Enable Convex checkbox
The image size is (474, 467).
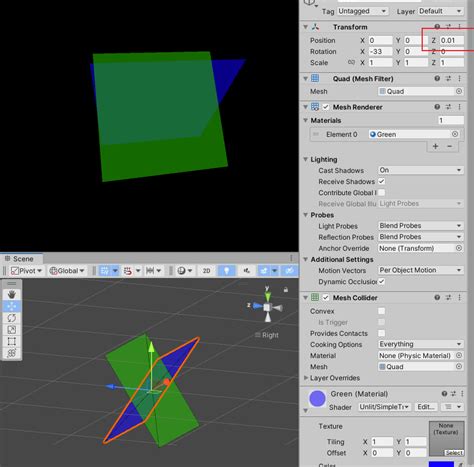382,311
